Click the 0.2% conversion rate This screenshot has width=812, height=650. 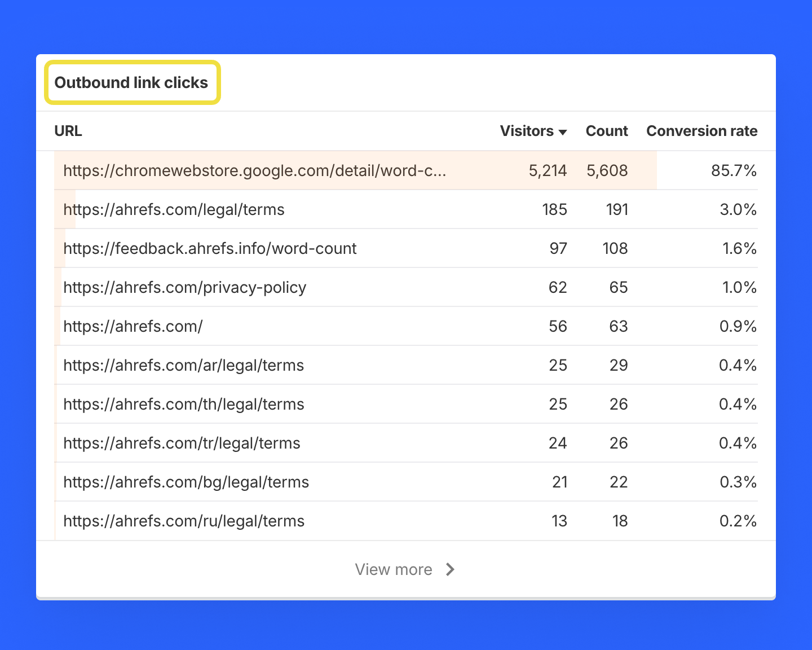738,521
